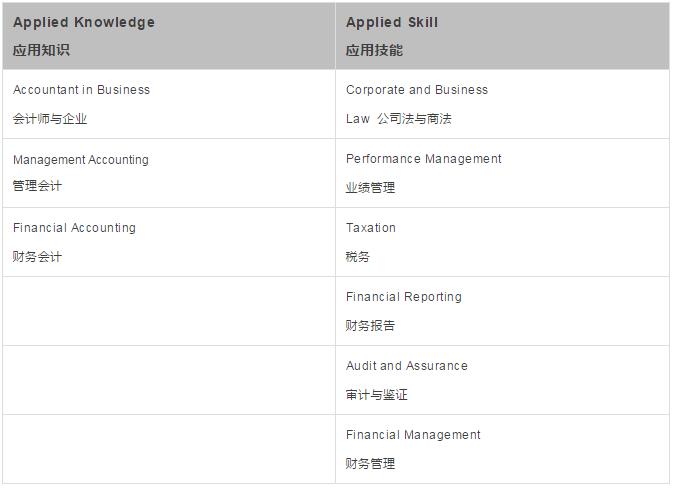Click the 审计与鉴证 Chinese label
The height and width of the screenshot is (488, 673).
[x=377, y=395]
